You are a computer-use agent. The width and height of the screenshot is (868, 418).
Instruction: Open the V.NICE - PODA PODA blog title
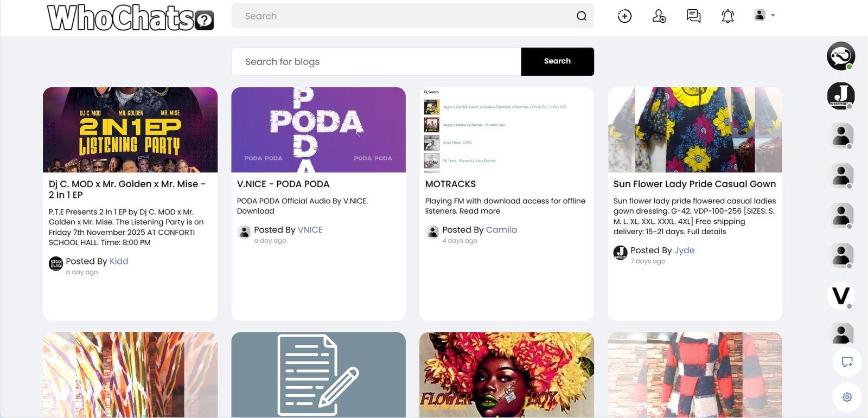(283, 184)
